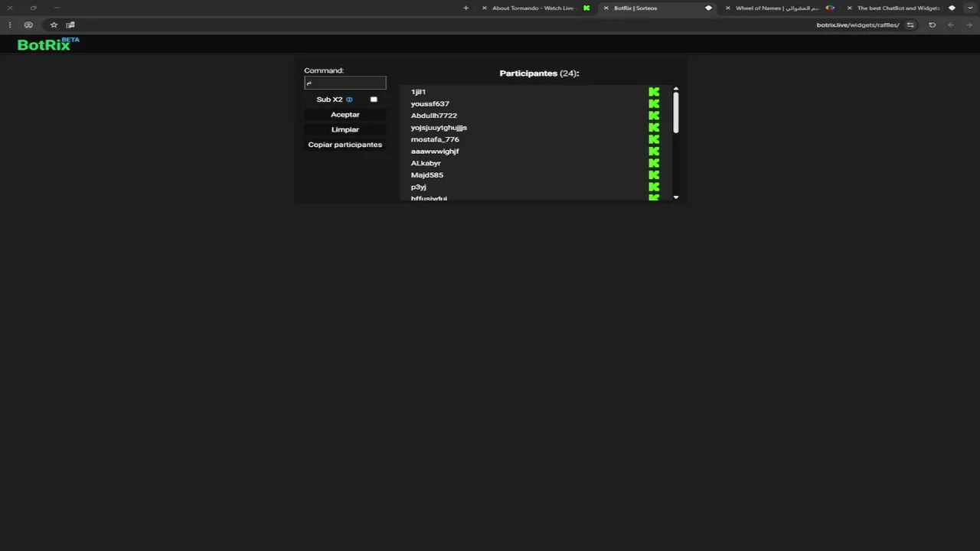Screen dimensions: 980x551
Task: Click the Kick icon beside yojsjuuytghujjjs
Action: click(654, 128)
